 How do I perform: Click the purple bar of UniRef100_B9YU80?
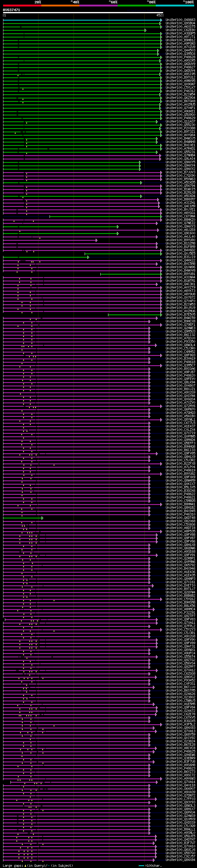[50, 240]
